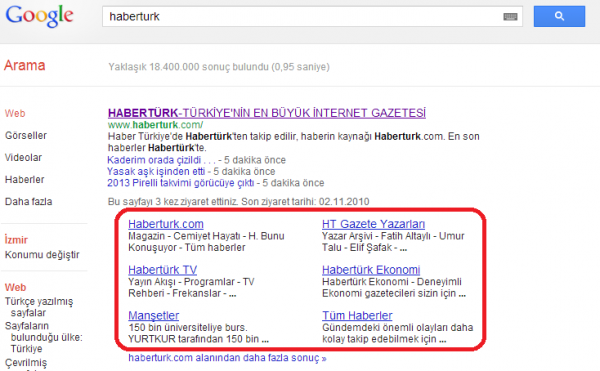Select the result count text Yaklaşık 18.400.000
Screen dimensions: 600x371
pos(153,67)
